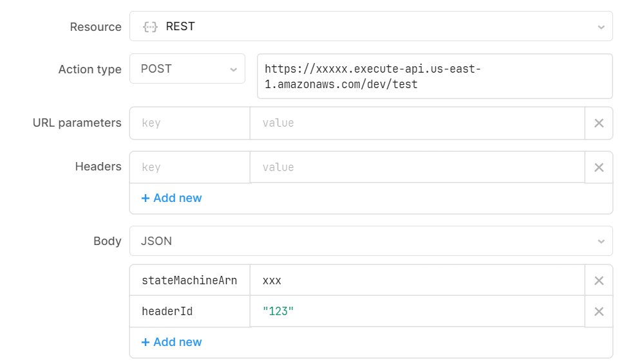Edit the stateMachineArn body key

pos(190,280)
